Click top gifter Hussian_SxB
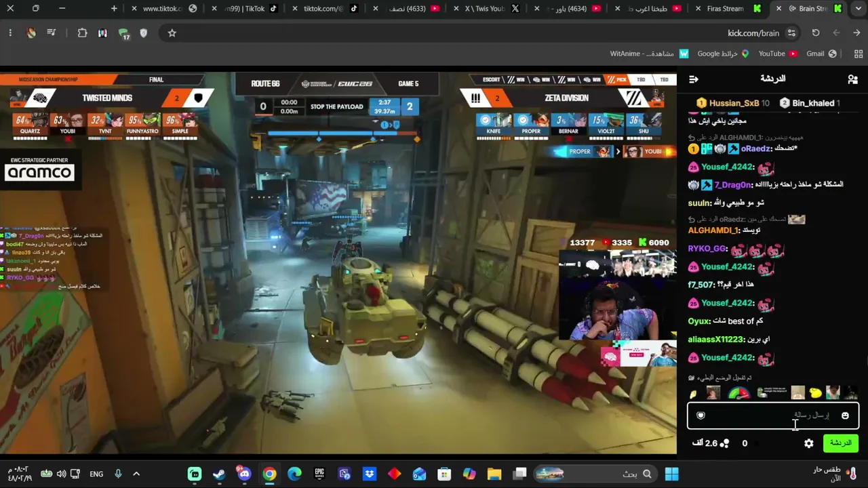The width and height of the screenshot is (868, 488). point(734,103)
